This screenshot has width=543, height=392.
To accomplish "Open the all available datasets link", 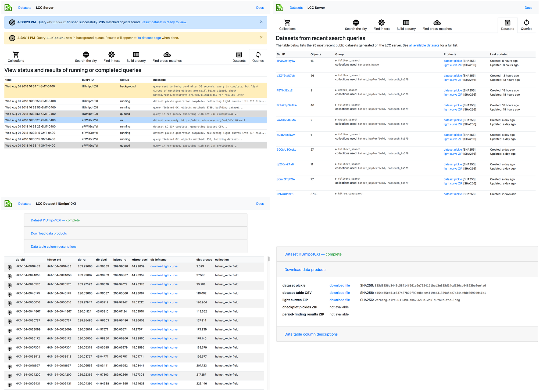I will pyautogui.click(x=424, y=45).
